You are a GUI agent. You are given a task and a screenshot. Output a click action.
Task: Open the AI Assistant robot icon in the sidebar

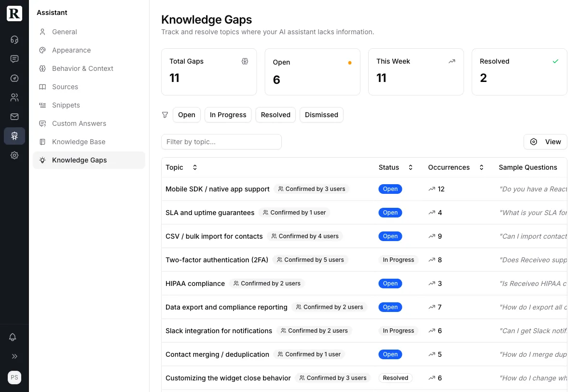tap(14, 136)
